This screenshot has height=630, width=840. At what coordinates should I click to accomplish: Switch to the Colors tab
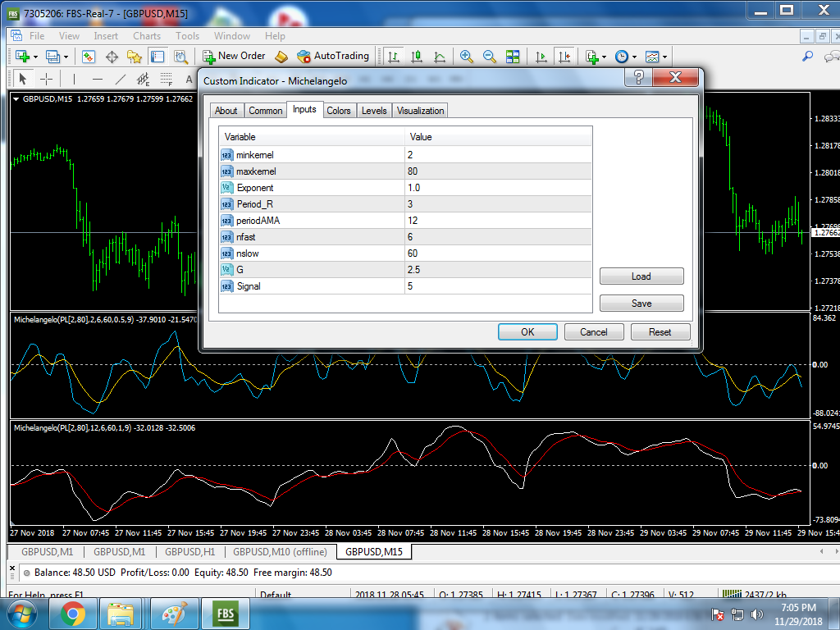(x=338, y=111)
